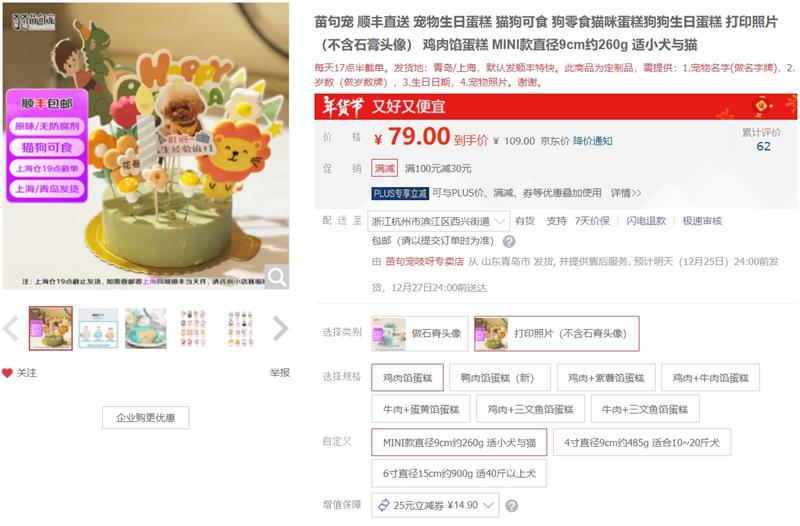This screenshot has height=526, width=800.
Task: Select the 鸡肉+三文鱼馅蛋糕 option
Action: tap(531, 409)
